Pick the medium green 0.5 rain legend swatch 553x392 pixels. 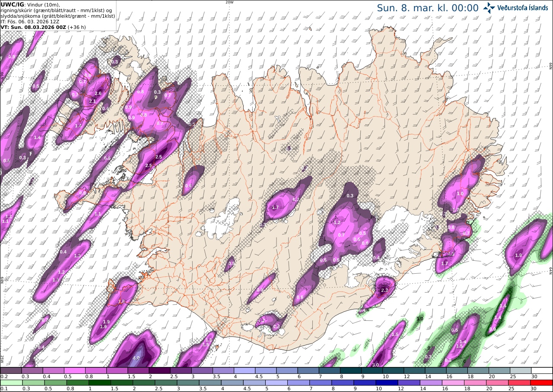click(55, 383)
